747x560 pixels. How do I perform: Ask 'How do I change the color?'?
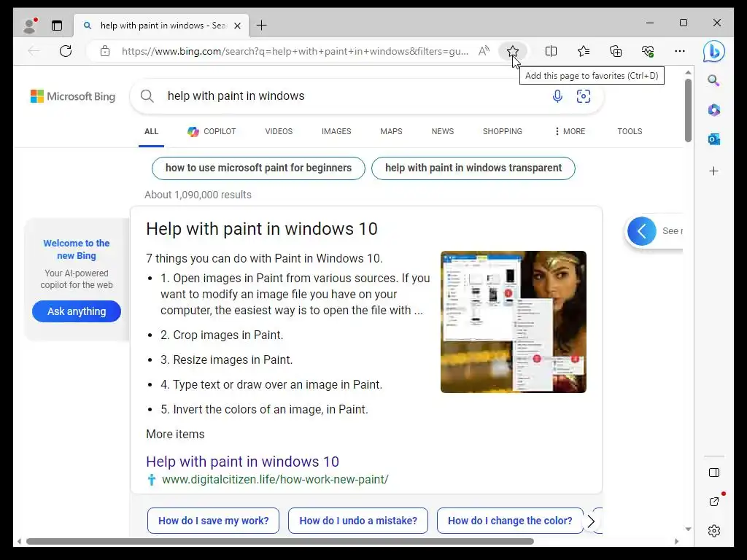pos(510,521)
